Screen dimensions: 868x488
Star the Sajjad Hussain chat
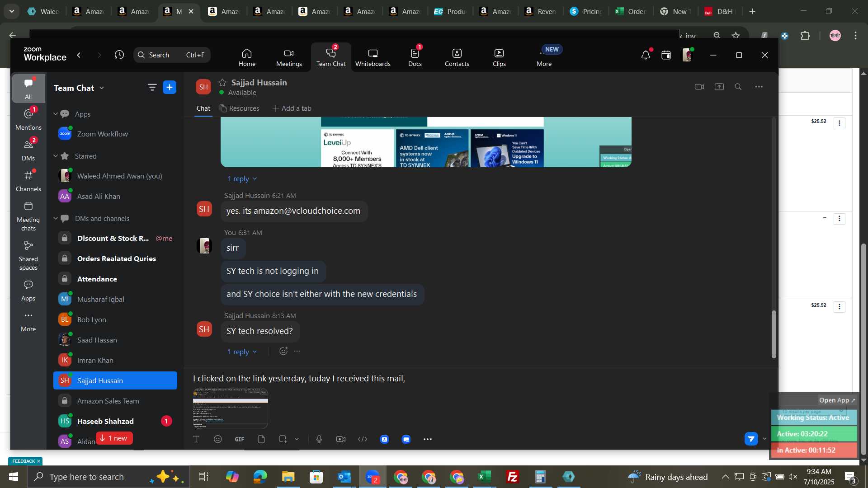point(222,82)
